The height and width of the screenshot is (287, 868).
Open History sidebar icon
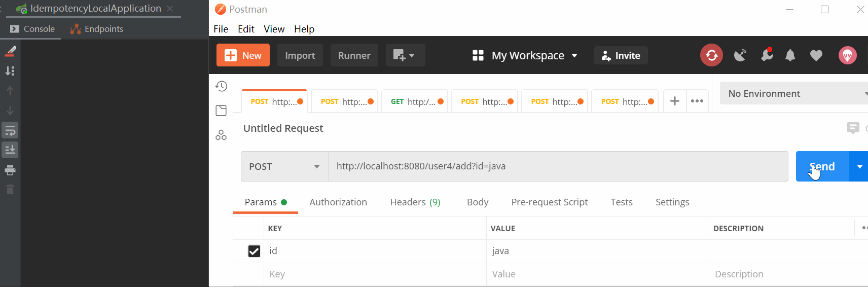click(221, 86)
